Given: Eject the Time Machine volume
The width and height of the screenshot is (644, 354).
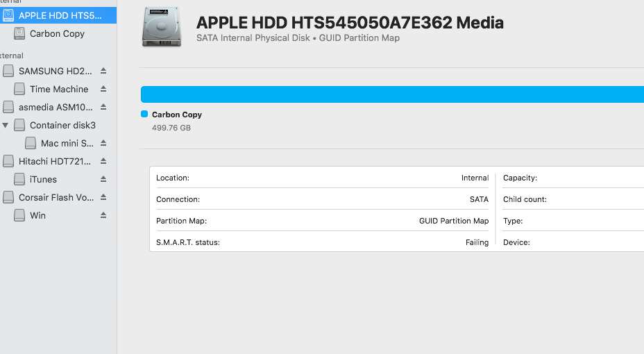Looking at the screenshot, I should tap(103, 89).
